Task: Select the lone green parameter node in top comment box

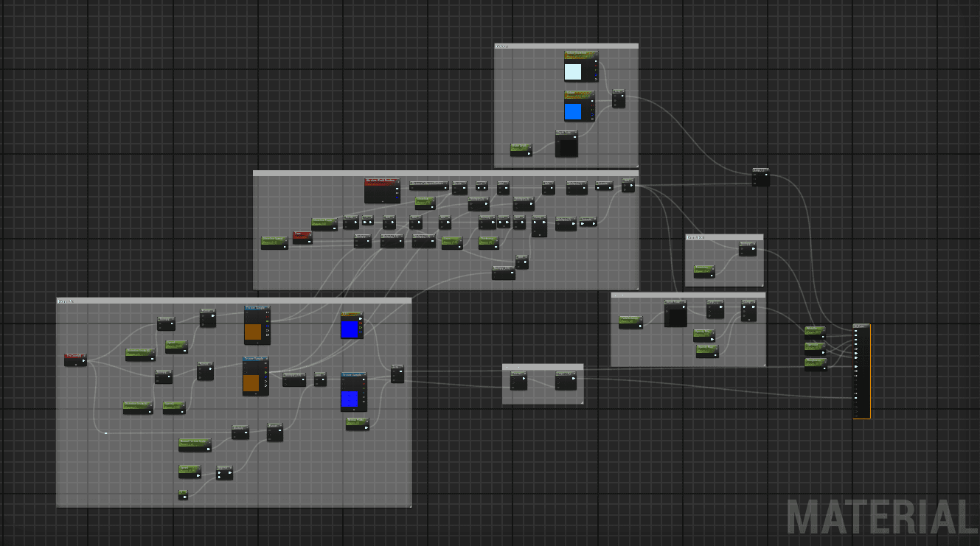Action: click(521, 150)
